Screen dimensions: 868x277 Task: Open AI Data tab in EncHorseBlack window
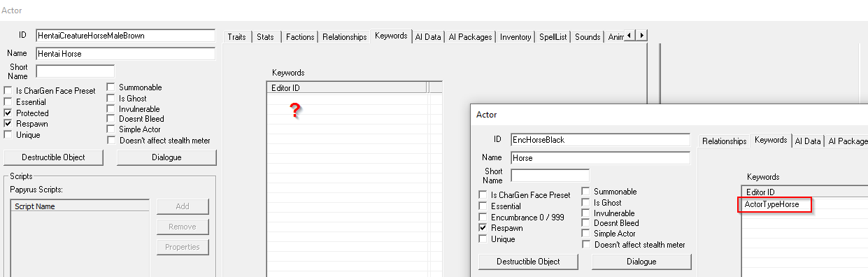tap(808, 141)
